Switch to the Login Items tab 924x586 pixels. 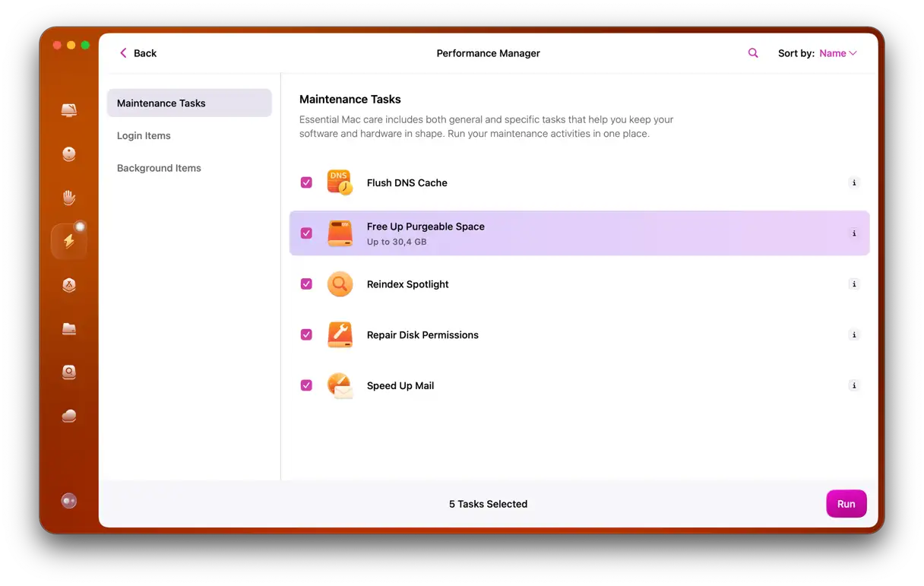(144, 136)
